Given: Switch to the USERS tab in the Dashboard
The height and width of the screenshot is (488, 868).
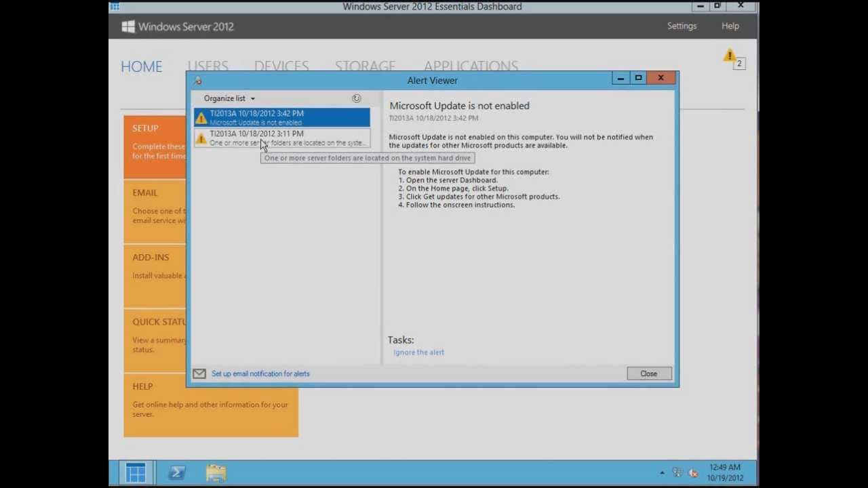Looking at the screenshot, I should click(208, 66).
